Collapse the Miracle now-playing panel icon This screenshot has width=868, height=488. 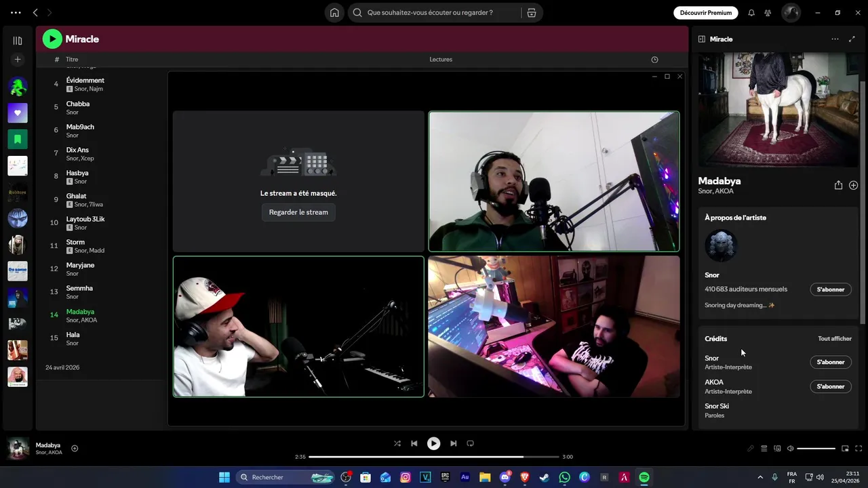point(702,39)
